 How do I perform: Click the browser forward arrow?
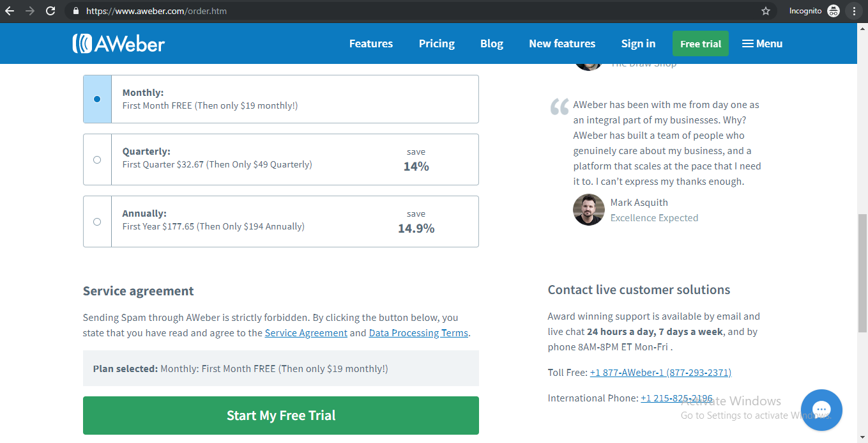click(x=30, y=11)
